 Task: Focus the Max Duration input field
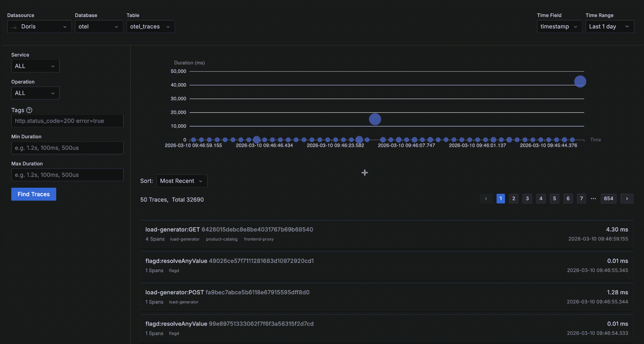tap(67, 175)
